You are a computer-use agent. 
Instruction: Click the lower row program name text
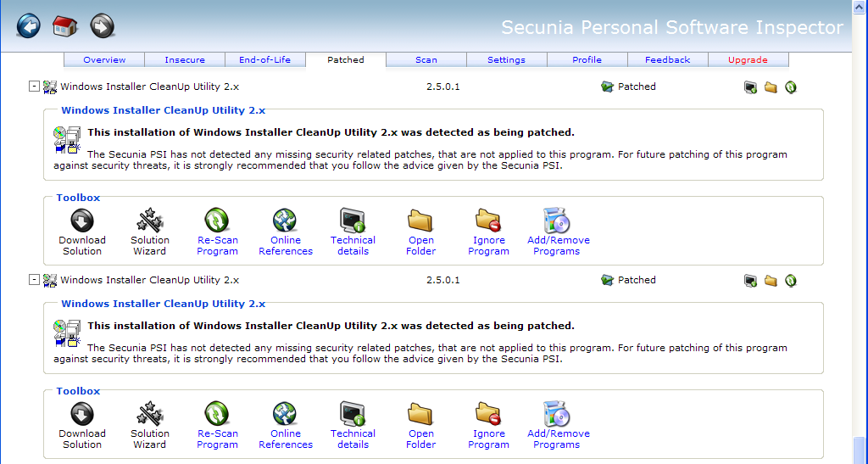point(149,280)
